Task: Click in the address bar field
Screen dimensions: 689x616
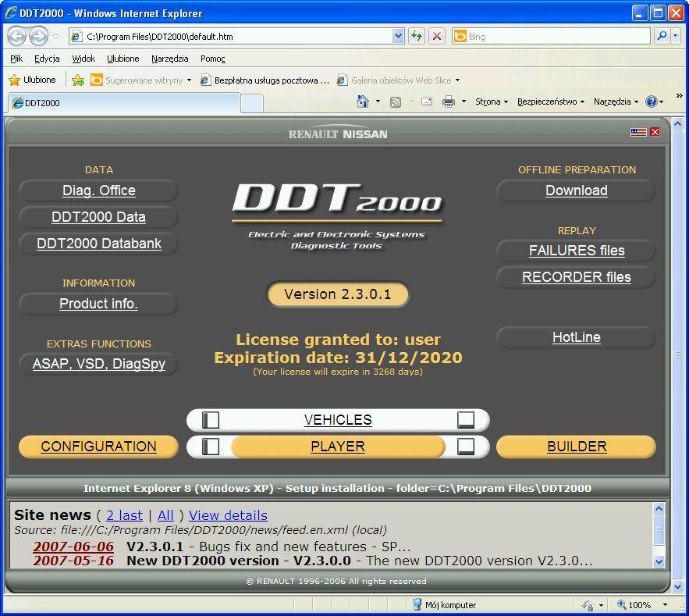Action: 237,36
